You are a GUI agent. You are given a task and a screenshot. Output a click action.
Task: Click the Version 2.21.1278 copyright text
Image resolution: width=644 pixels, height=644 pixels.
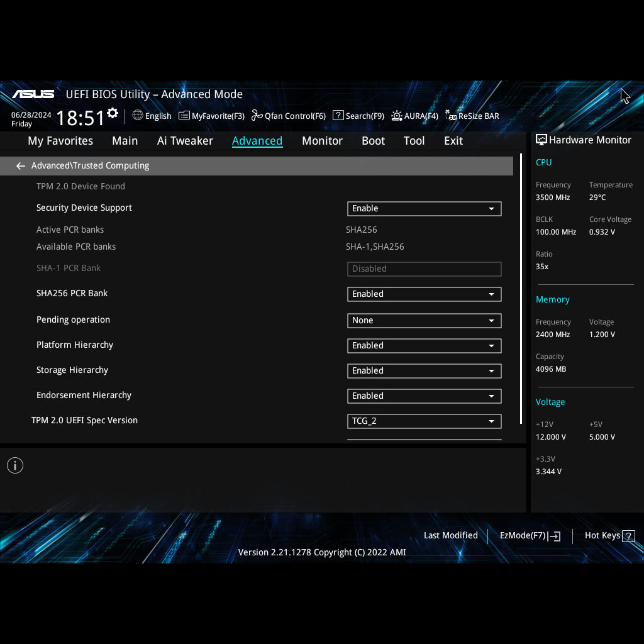322,552
